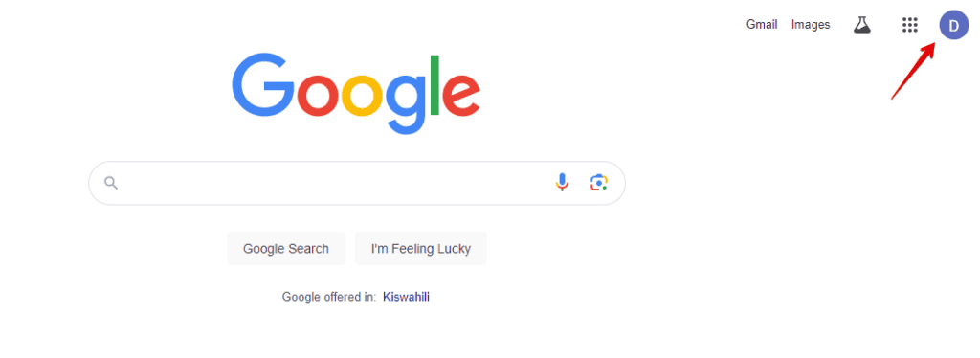This screenshot has height=358, width=980.
Task: Search by image using the camera icon
Action: [x=599, y=183]
